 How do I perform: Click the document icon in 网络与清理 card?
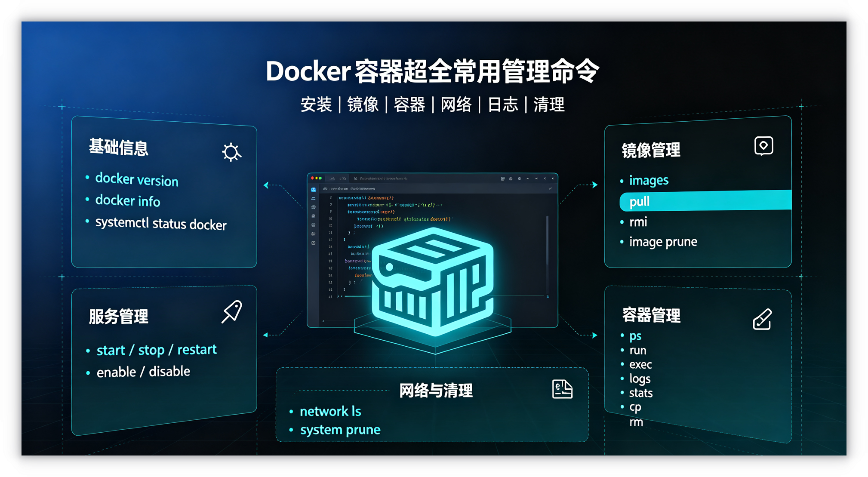click(562, 389)
